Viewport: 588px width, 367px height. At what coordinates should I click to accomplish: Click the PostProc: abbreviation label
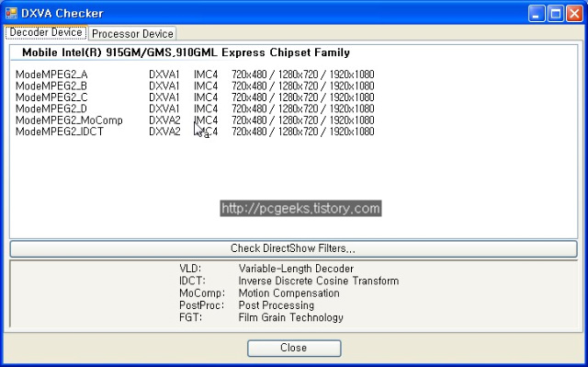pos(201,305)
